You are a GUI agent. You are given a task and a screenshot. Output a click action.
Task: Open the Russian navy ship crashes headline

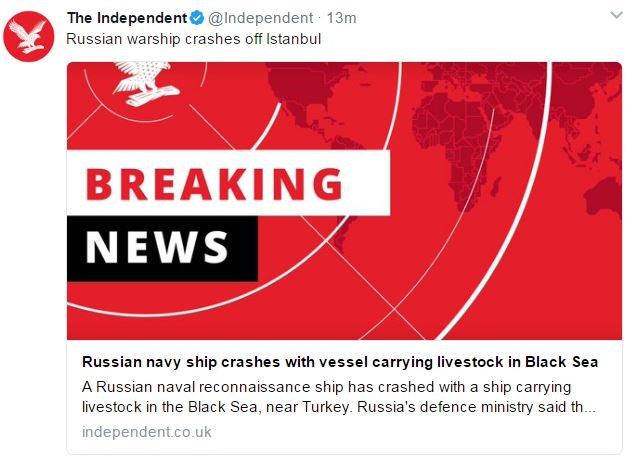340,362
